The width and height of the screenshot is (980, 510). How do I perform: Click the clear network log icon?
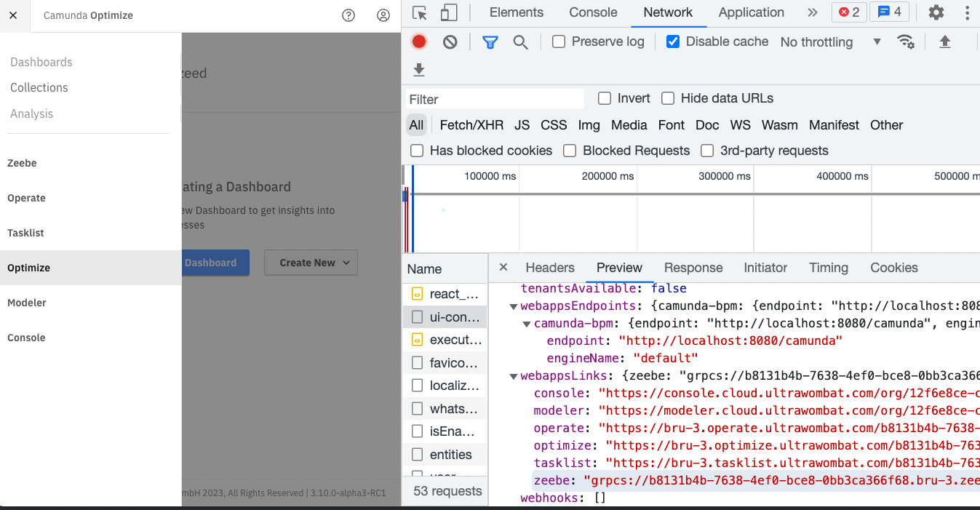(x=450, y=42)
